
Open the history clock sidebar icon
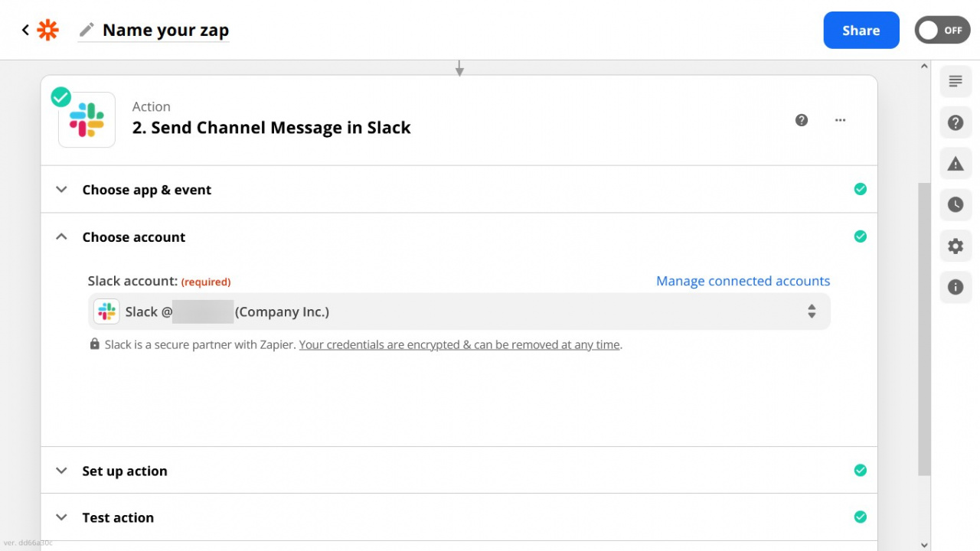[x=955, y=204]
